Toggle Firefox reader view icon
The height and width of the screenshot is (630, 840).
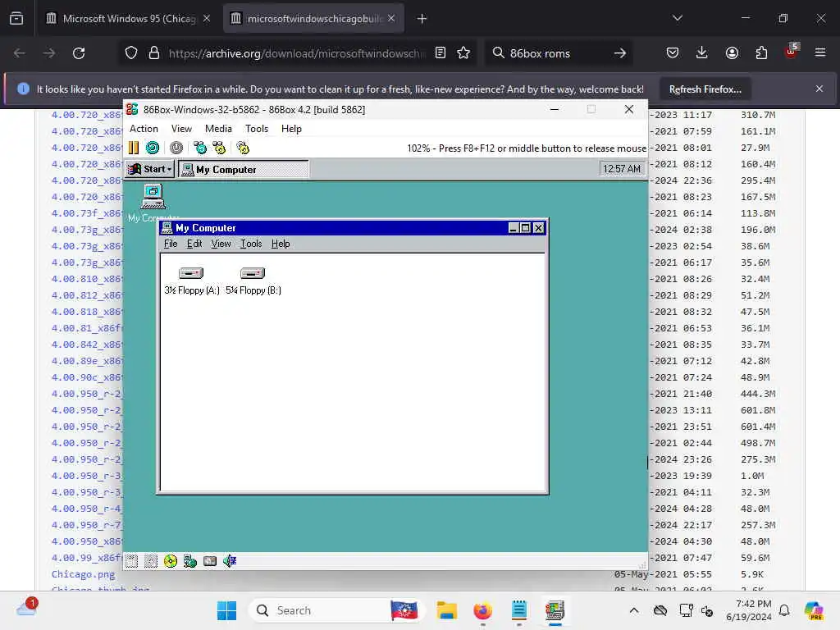(441, 53)
